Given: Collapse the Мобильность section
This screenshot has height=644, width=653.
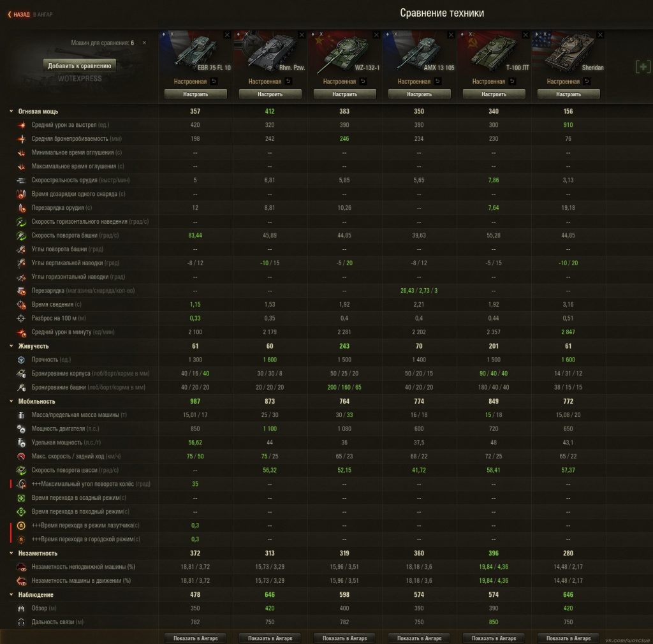Looking at the screenshot, I should (x=11, y=401).
